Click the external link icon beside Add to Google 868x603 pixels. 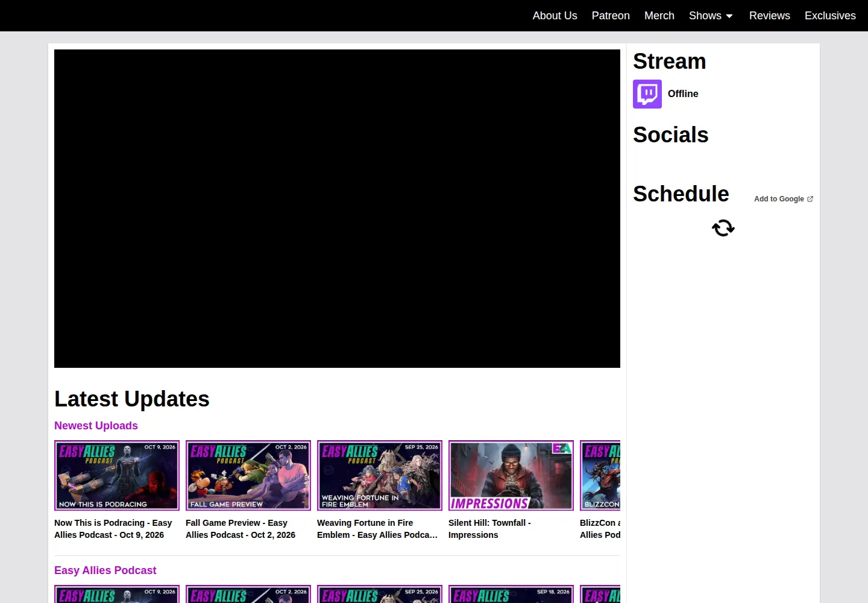pos(810,199)
